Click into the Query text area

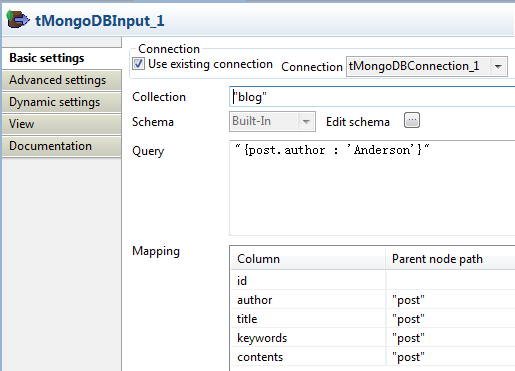pos(372,188)
